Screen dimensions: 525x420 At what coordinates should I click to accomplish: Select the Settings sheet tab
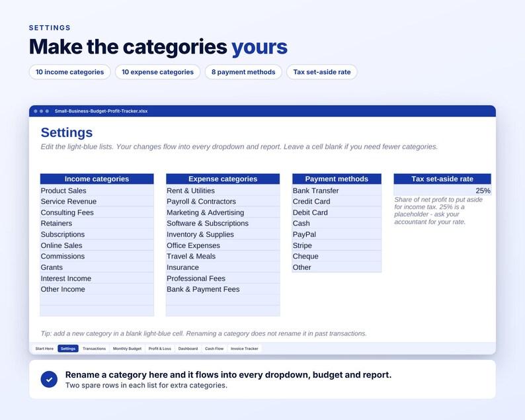click(x=68, y=349)
